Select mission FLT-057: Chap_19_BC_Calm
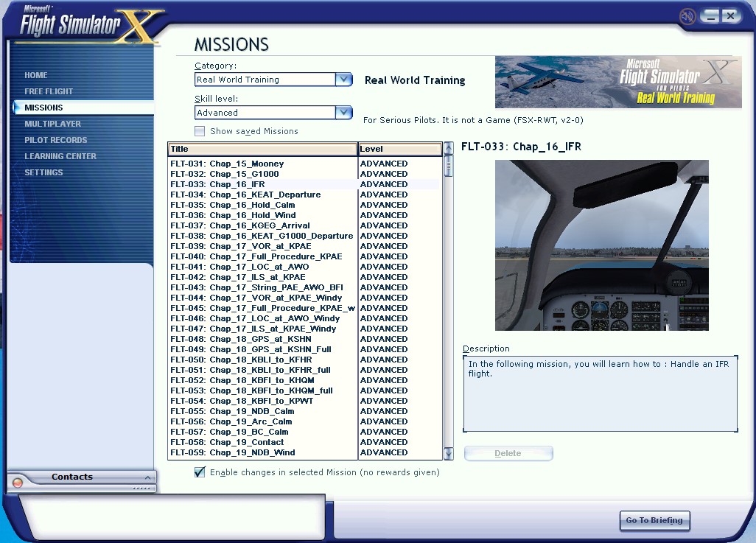 (x=304, y=432)
